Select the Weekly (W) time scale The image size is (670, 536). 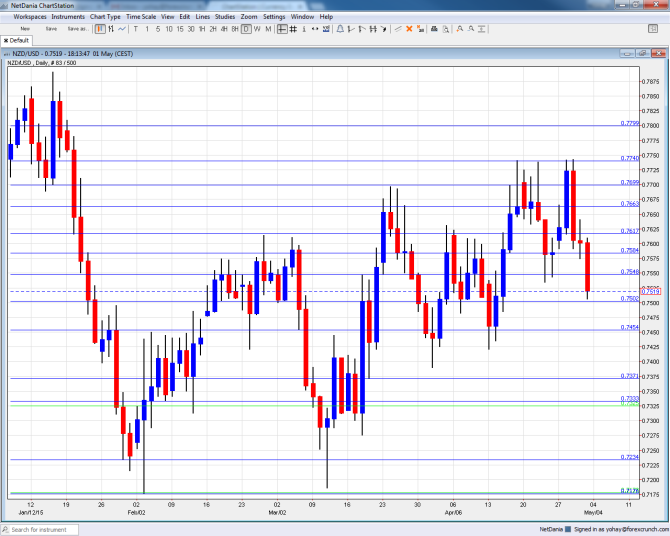point(257,29)
